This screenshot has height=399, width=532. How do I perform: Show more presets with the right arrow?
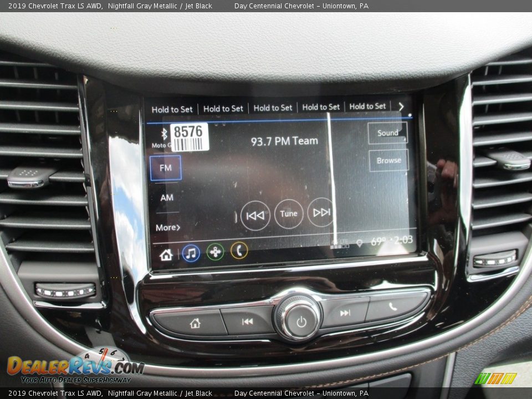(x=402, y=106)
